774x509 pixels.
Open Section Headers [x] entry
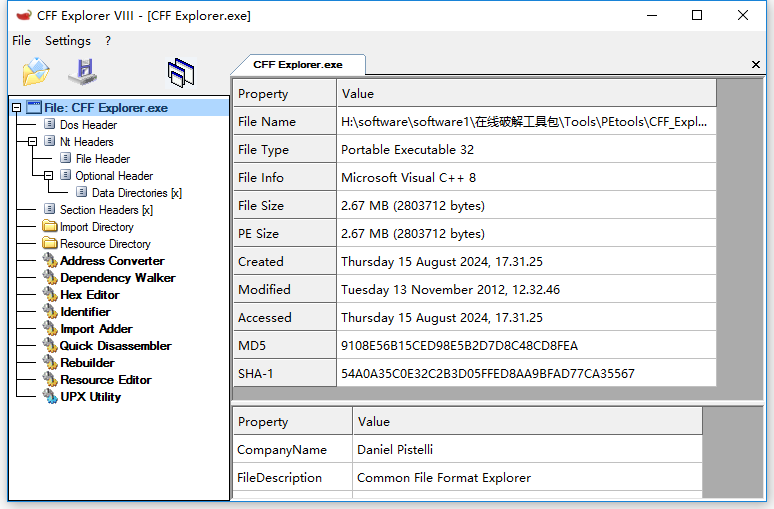click(x=106, y=210)
